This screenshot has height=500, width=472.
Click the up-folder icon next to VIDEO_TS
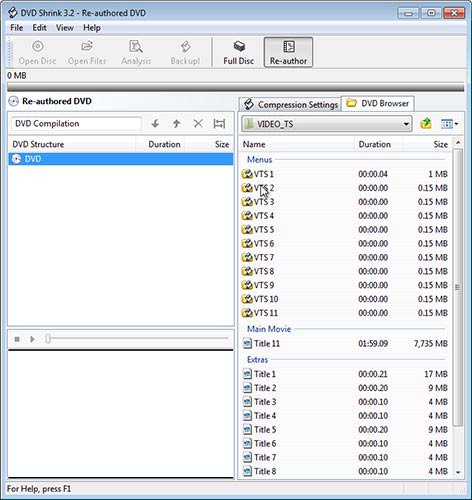[426, 124]
